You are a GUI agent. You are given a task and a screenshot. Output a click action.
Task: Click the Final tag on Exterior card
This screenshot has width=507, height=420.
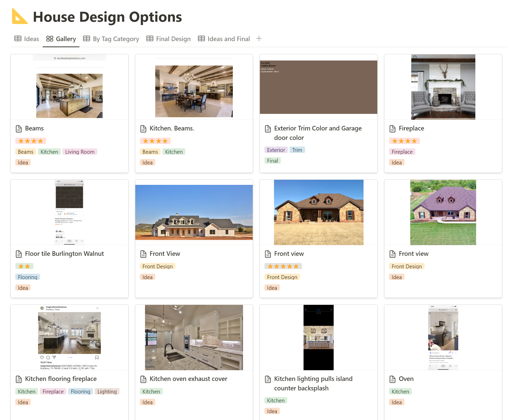coord(272,161)
